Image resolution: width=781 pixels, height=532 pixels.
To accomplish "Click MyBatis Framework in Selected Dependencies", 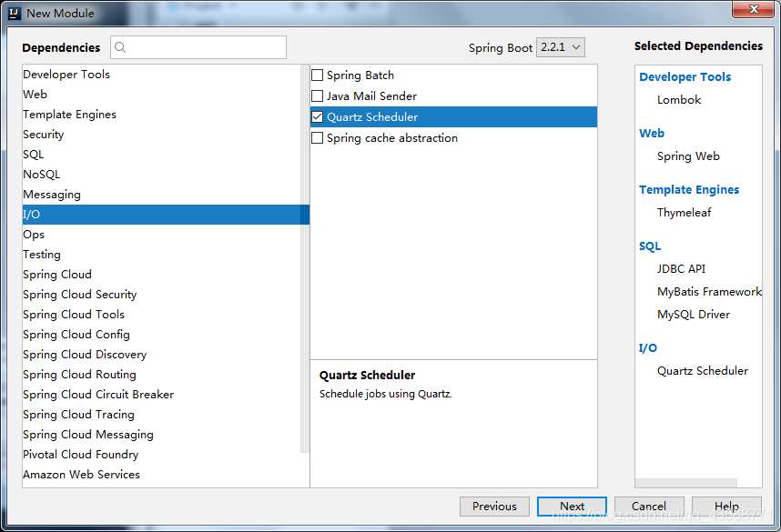I will point(709,292).
